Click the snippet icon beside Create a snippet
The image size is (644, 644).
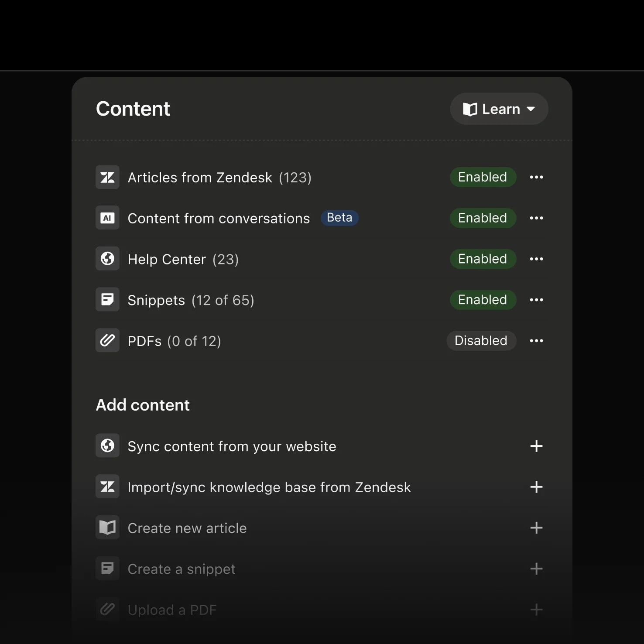coord(107,569)
